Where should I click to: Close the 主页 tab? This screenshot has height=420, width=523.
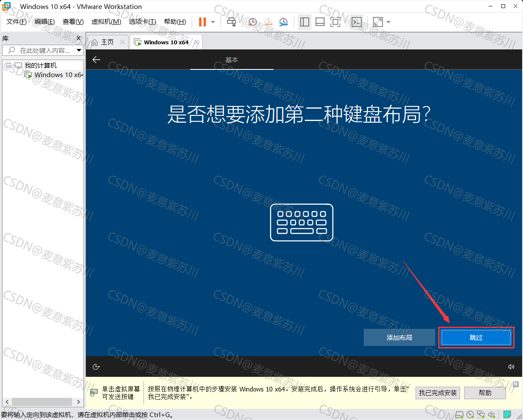(123, 42)
